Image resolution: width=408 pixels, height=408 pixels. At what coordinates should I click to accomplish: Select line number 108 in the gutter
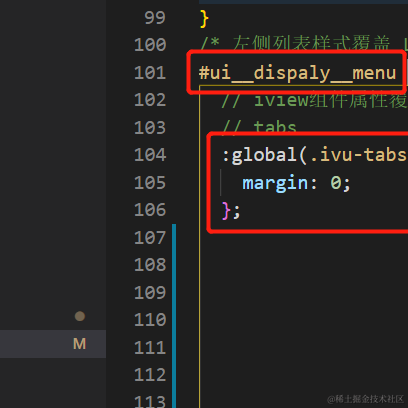[x=150, y=265]
